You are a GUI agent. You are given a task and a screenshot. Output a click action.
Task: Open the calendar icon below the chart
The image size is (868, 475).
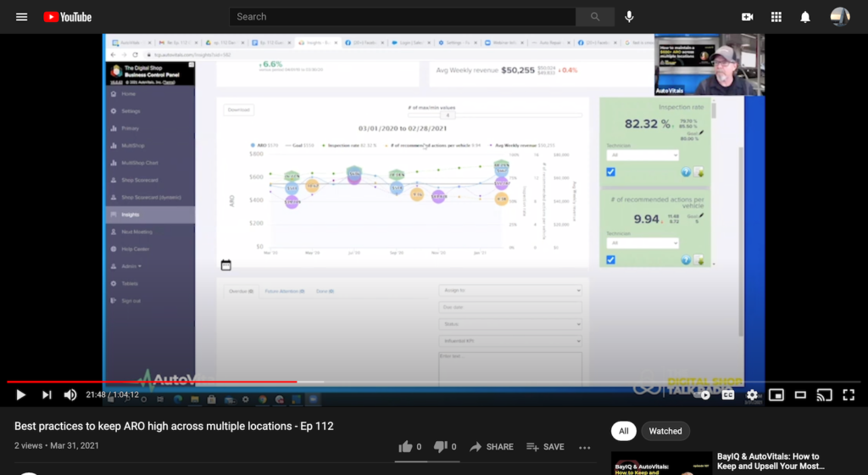point(225,265)
